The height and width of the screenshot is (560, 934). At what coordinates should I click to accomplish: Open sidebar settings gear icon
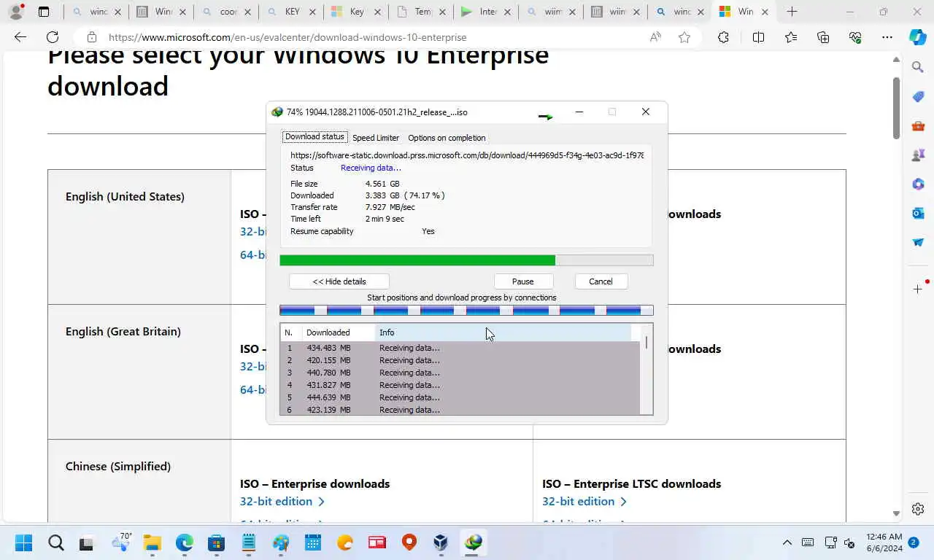918,509
